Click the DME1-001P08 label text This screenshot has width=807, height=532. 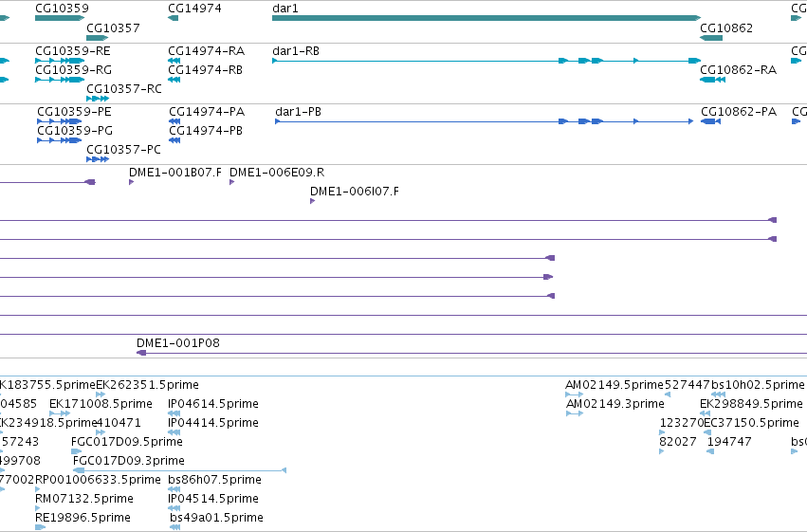[x=178, y=343]
